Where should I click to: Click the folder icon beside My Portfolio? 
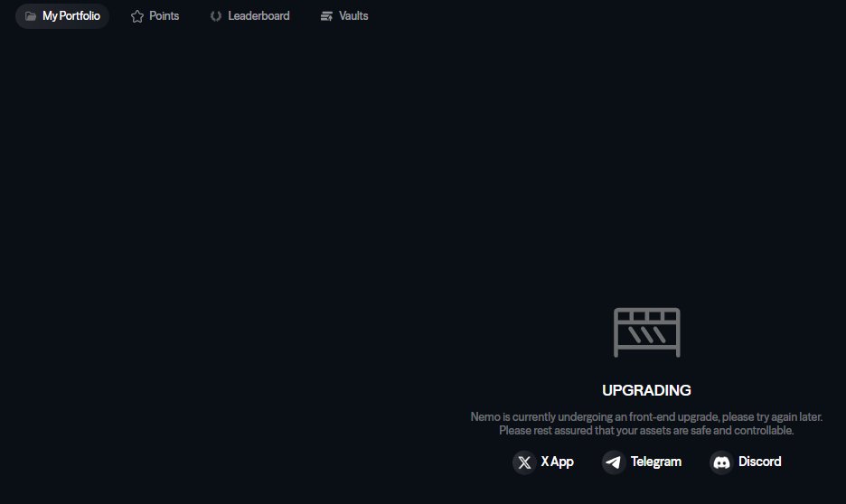[31, 16]
